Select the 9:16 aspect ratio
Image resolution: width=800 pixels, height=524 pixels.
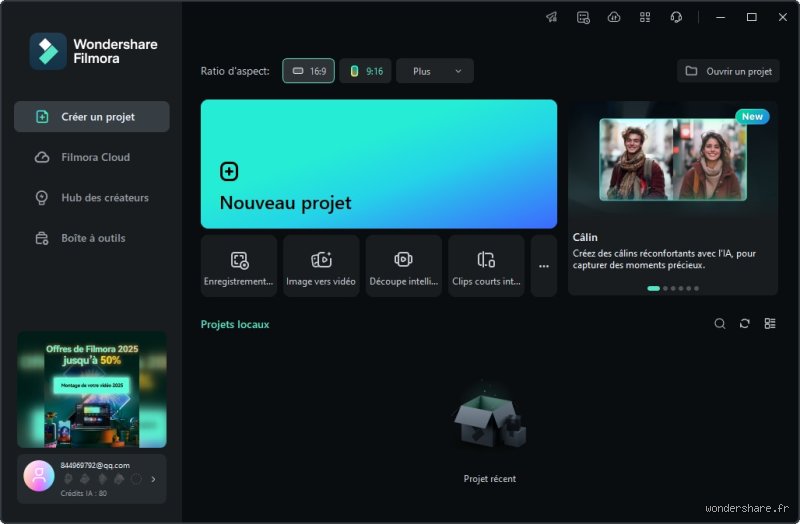pyautogui.click(x=365, y=71)
